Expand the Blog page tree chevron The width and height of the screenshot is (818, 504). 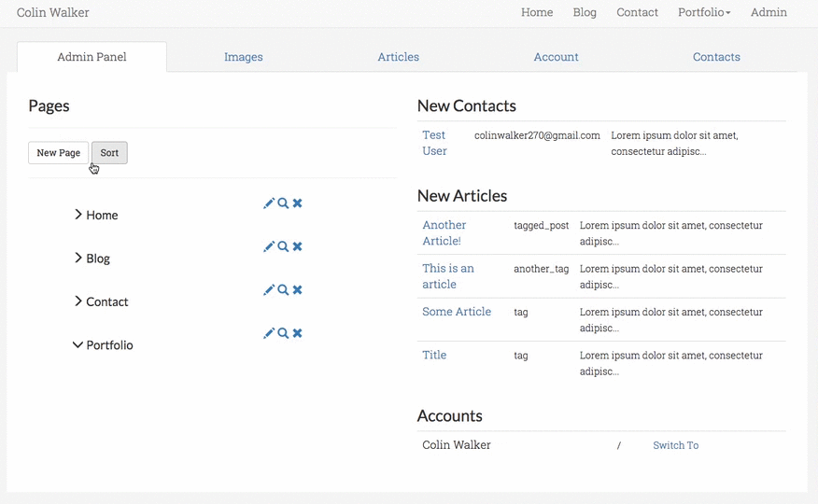coord(78,258)
